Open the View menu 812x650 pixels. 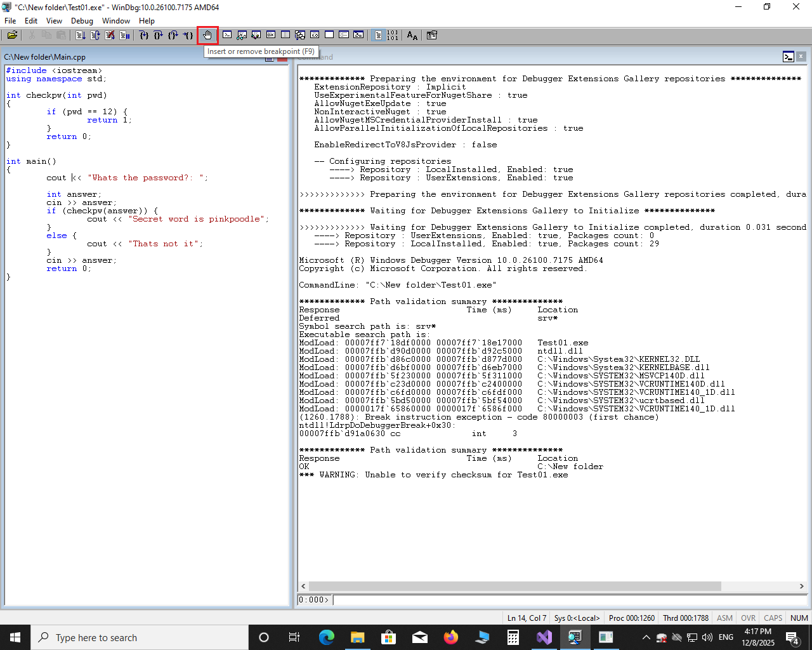pyautogui.click(x=54, y=21)
